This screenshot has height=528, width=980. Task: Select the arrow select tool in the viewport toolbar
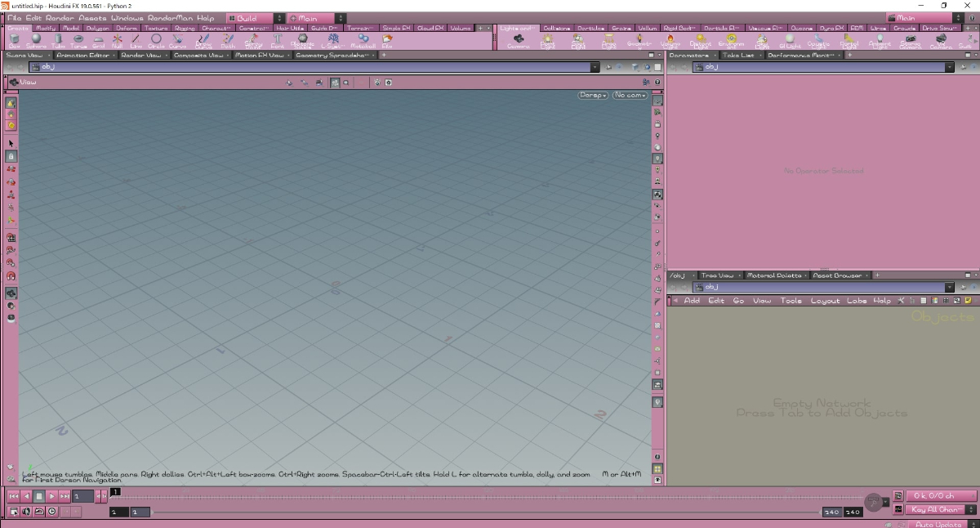tap(11, 143)
